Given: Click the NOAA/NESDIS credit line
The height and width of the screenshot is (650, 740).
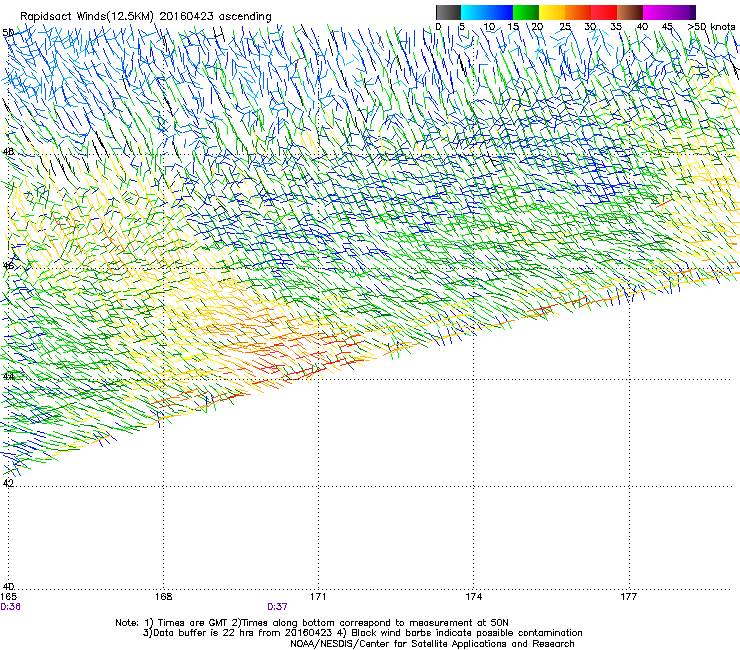Looking at the screenshot, I should pos(432,644).
